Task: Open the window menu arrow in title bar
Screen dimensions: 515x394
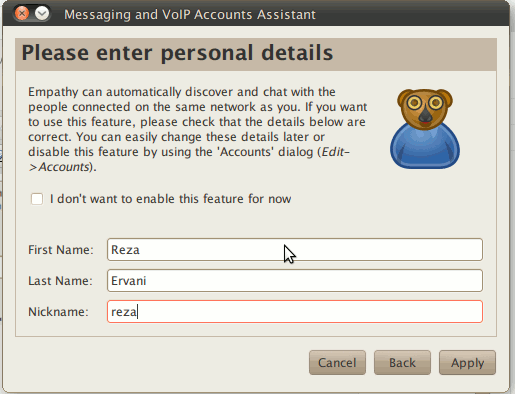Action: click(42, 14)
